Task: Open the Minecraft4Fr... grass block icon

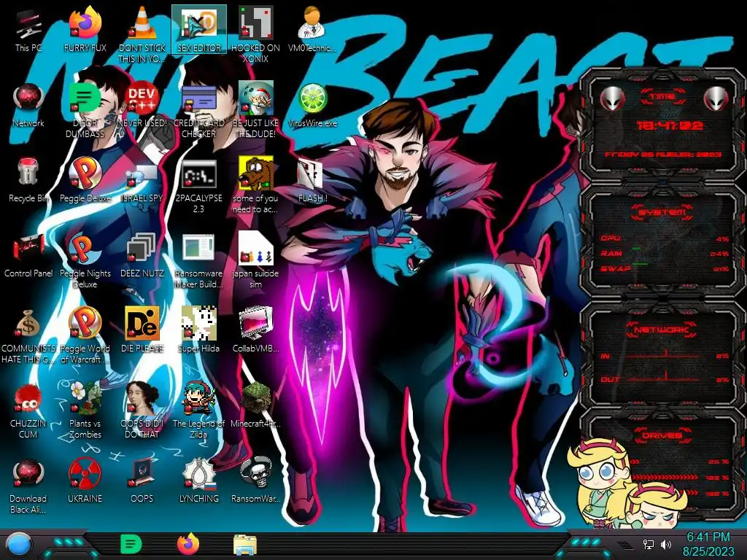Action: pyautogui.click(x=255, y=405)
